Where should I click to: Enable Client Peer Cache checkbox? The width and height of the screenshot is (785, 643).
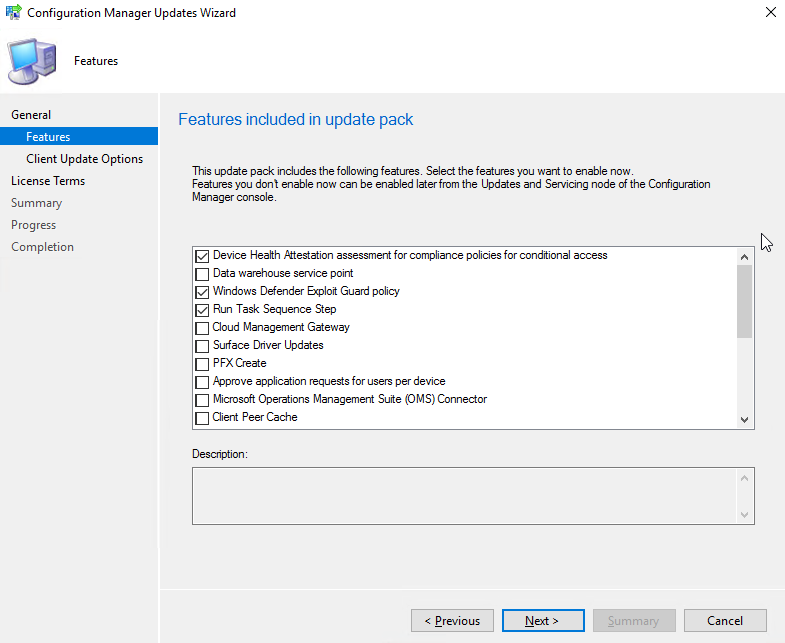coord(202,418)
